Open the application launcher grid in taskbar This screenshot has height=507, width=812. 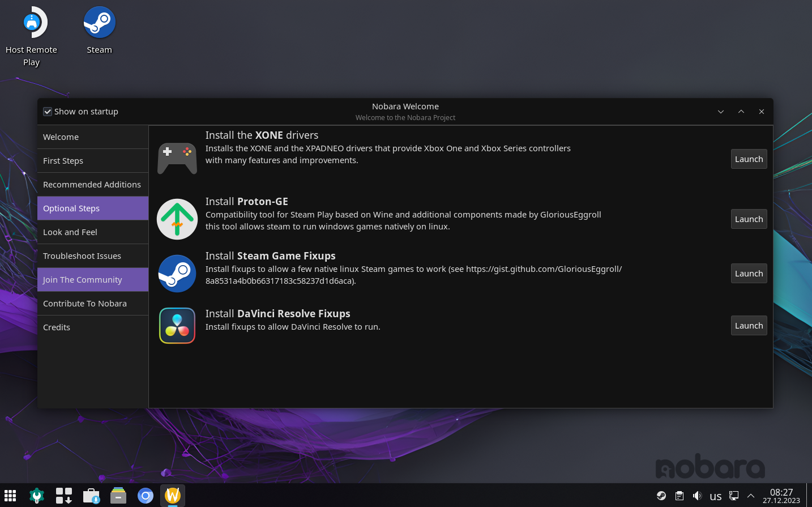10,496
